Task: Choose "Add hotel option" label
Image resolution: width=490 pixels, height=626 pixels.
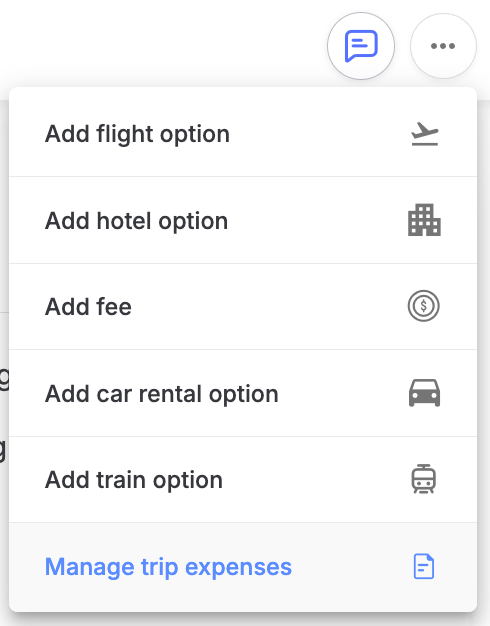Action: [x=137, y=221]
